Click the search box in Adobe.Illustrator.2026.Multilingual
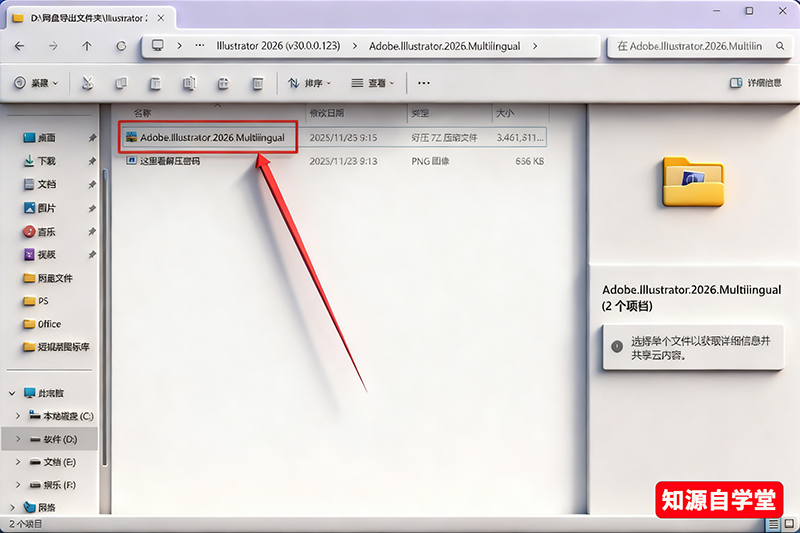The height and width of the screenshot is (533, 800). point(689,46)
